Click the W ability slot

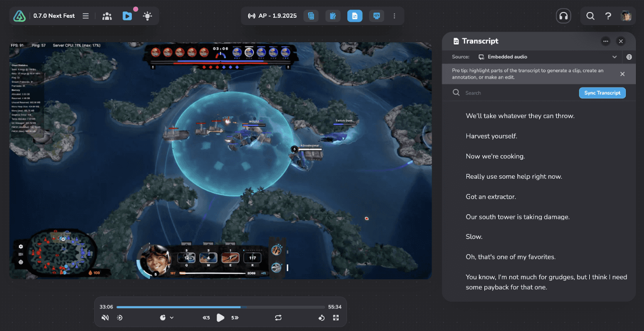[209, 257]
